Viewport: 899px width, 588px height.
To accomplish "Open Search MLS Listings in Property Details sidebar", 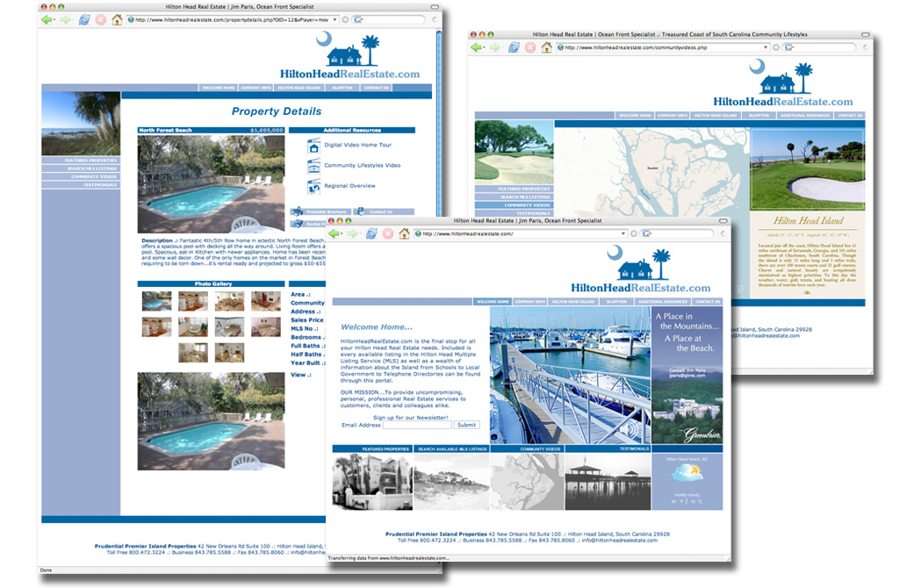I will coord(81,169).
